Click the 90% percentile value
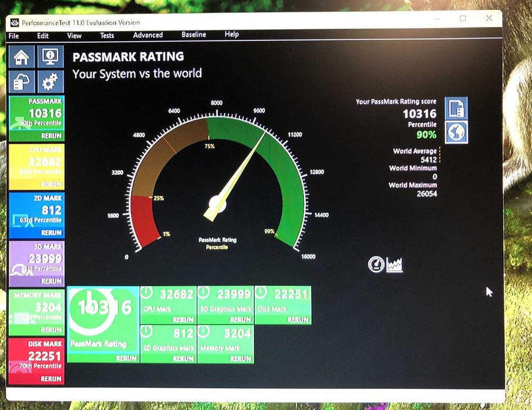The image size is (532, 410). coord(426,135)
